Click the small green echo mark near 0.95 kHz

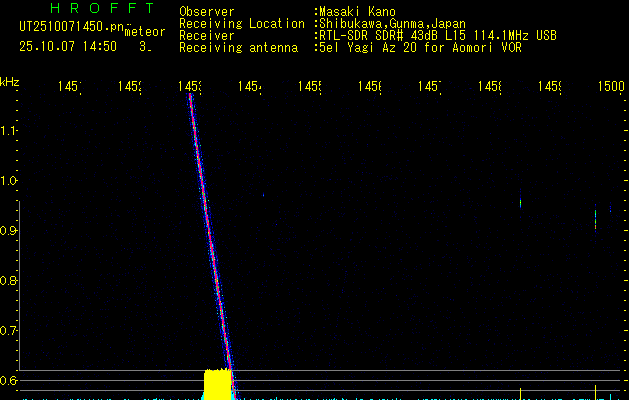[520, 203]
